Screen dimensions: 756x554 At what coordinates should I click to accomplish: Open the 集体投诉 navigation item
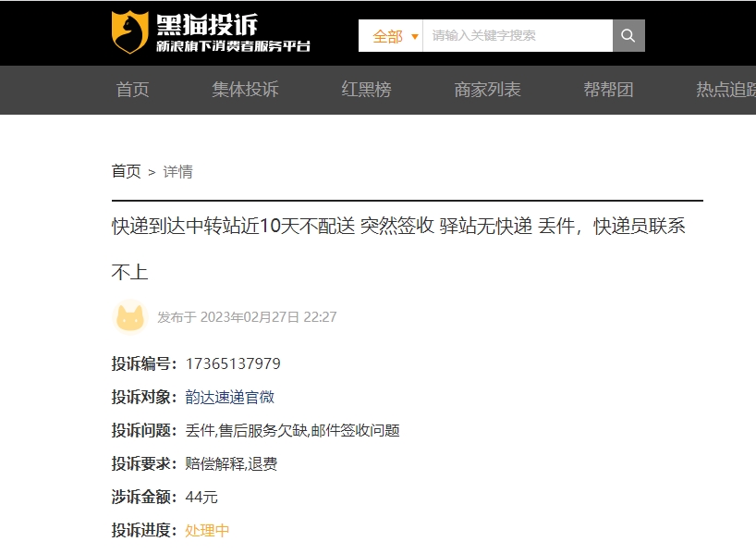[x=246, y=90]
